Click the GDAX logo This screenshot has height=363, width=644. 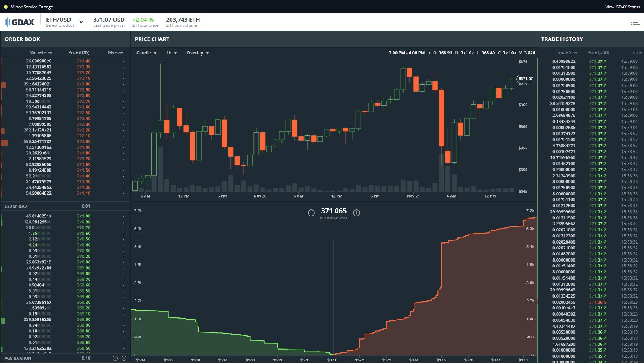pyautogui.click(x=20, y=22)
